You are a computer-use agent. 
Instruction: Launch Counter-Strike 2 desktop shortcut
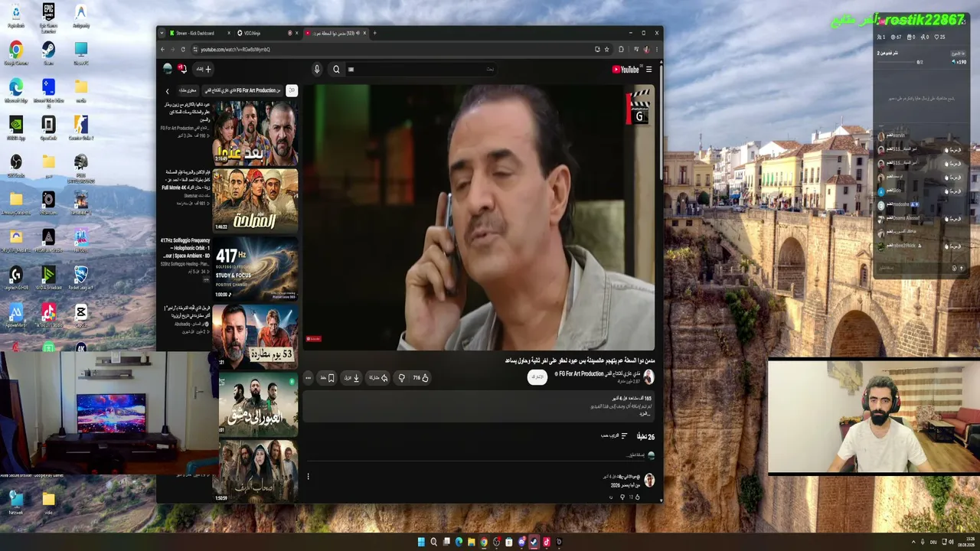coord(80,127)
